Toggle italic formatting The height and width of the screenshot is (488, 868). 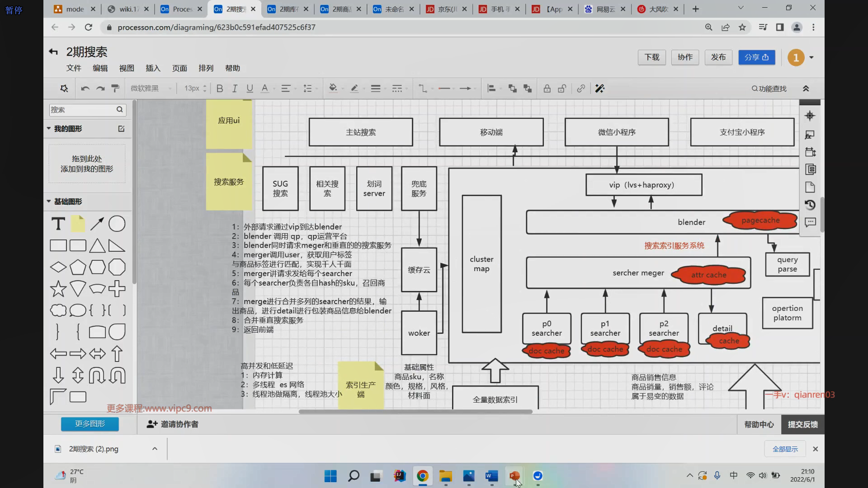click(x=235, y=89)
